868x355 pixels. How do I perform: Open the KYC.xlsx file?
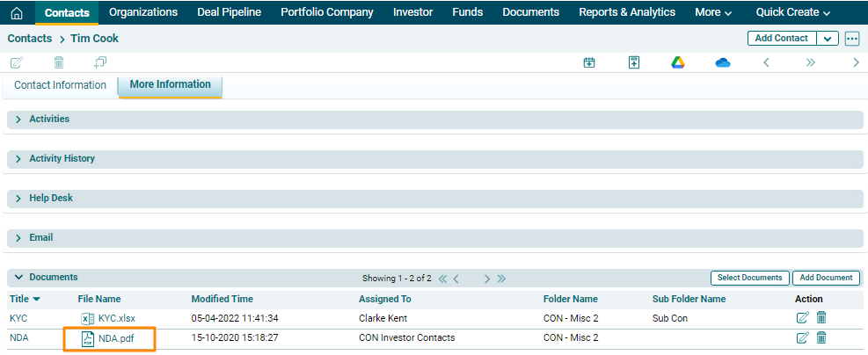pos(116,318)
